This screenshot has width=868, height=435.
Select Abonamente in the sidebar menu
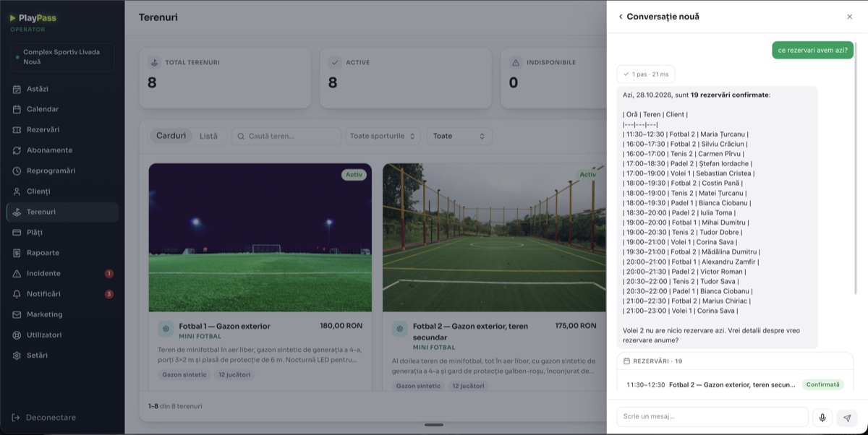coord(62,150)
